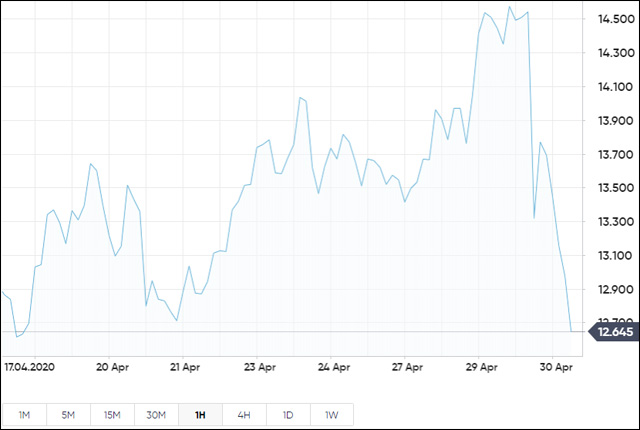This screenshot has height=430, width=640.
Task: Click the 14.500 price axis label
Action: pyautogui.click(x=612, y=19)
